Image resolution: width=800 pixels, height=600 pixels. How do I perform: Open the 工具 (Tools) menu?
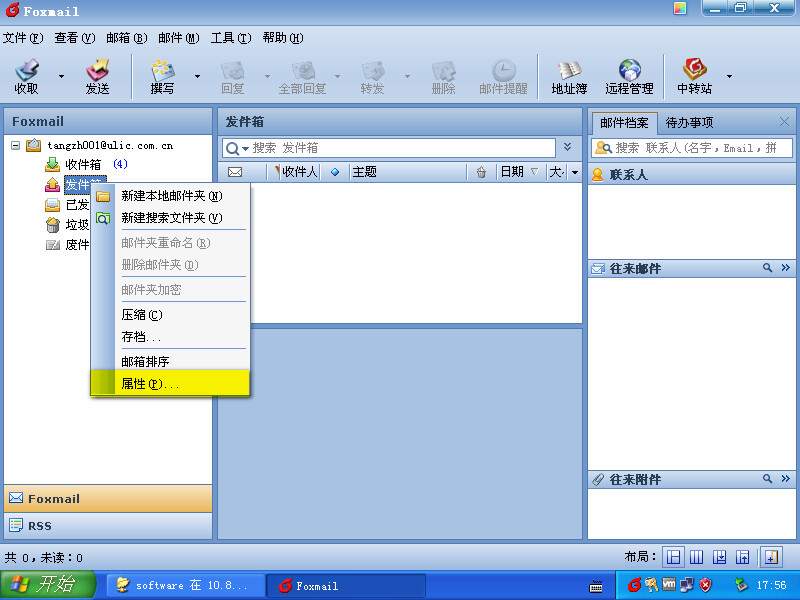(229, 38)
